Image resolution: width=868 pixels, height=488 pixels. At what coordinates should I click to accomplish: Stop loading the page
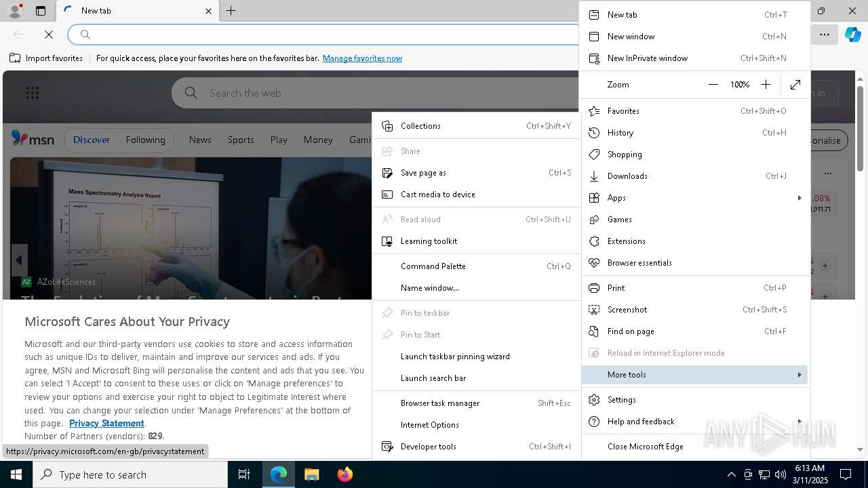pos(49,35)
